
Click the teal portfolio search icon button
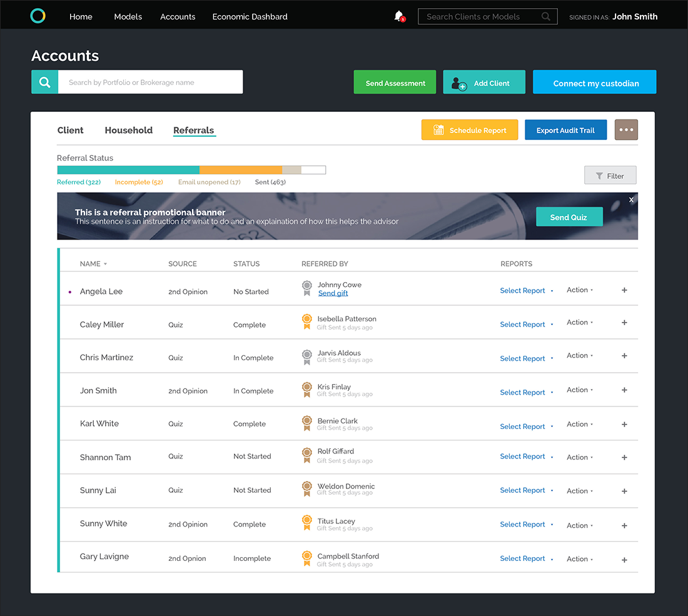[44, 82]
